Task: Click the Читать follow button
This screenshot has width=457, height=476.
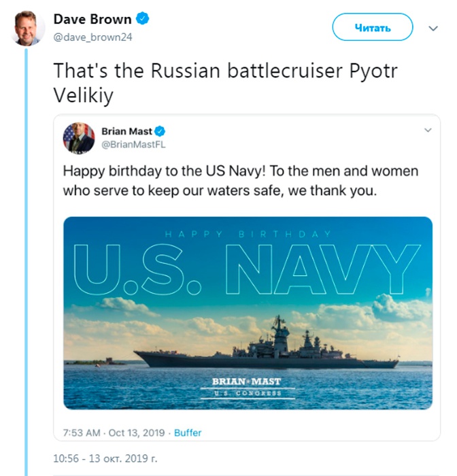Action: pyautogui.click(x=373, y=28)
